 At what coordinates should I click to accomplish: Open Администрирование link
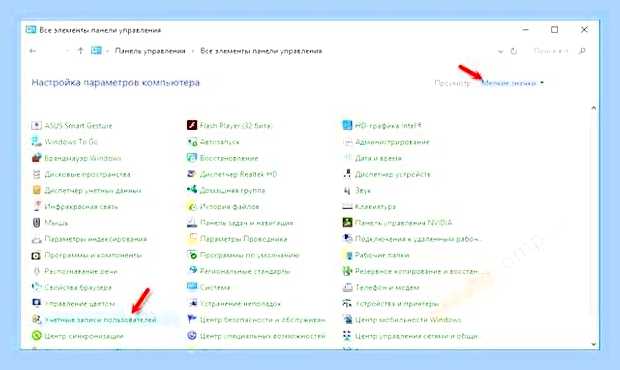392,142
